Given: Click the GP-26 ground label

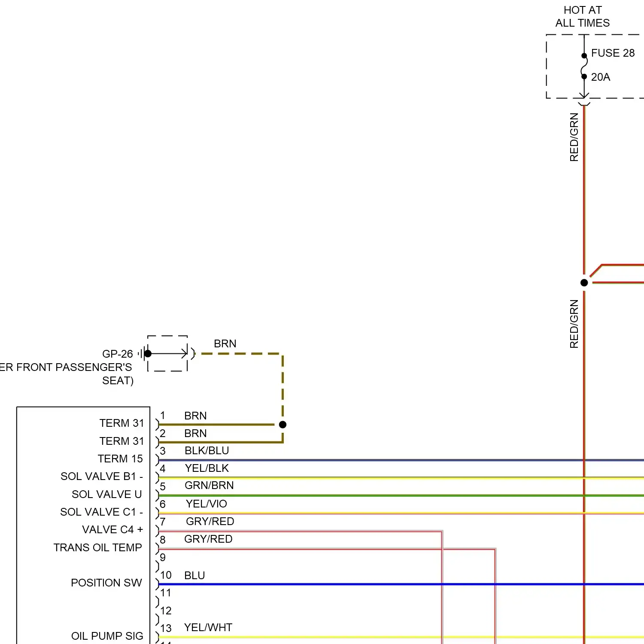Looking at the screenshot, I should pos(117,354).
